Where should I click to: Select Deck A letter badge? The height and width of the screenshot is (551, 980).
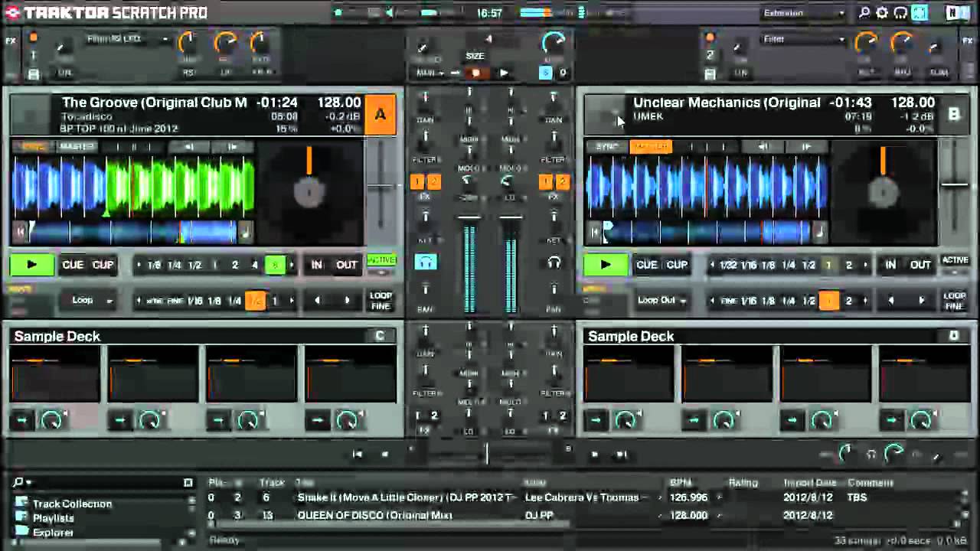pos(381,115)
